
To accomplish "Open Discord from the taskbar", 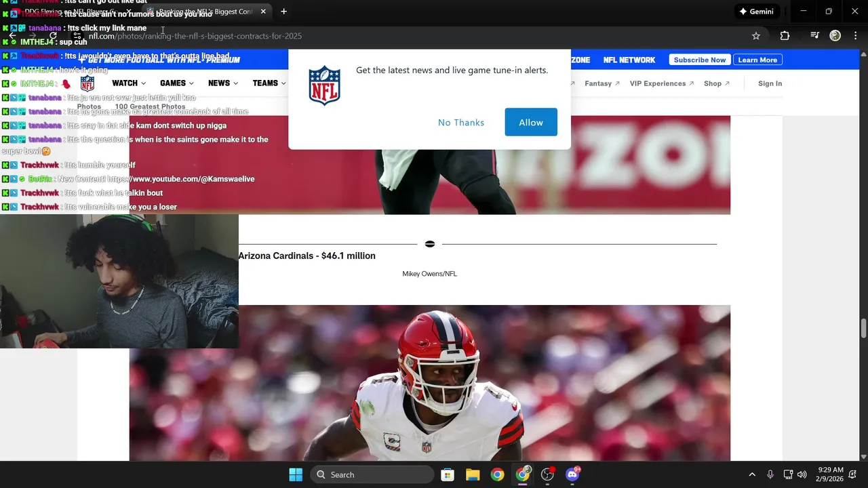I will [x=572, y=474].
